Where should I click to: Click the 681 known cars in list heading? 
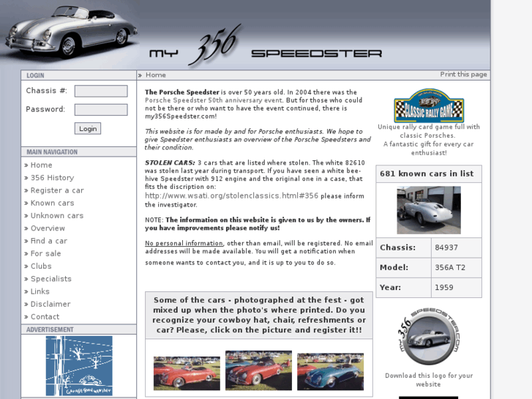point(427,174)
